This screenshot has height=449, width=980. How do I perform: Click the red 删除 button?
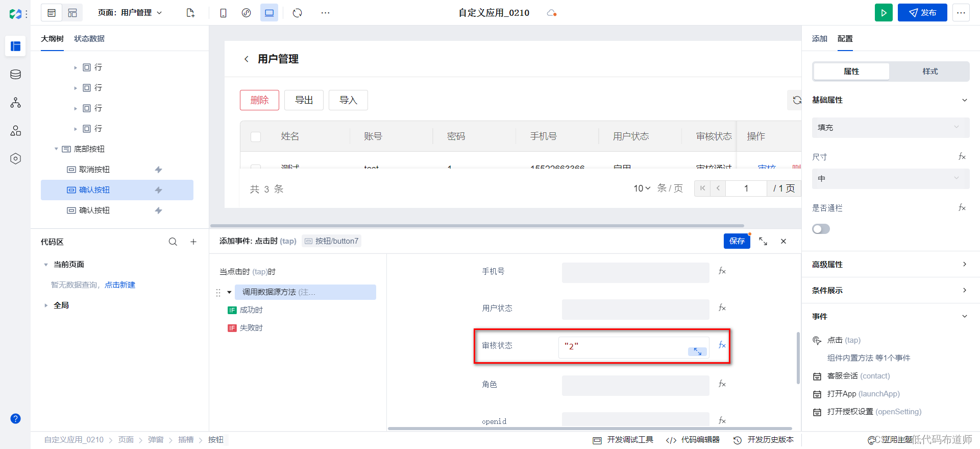tap(259, 100)
